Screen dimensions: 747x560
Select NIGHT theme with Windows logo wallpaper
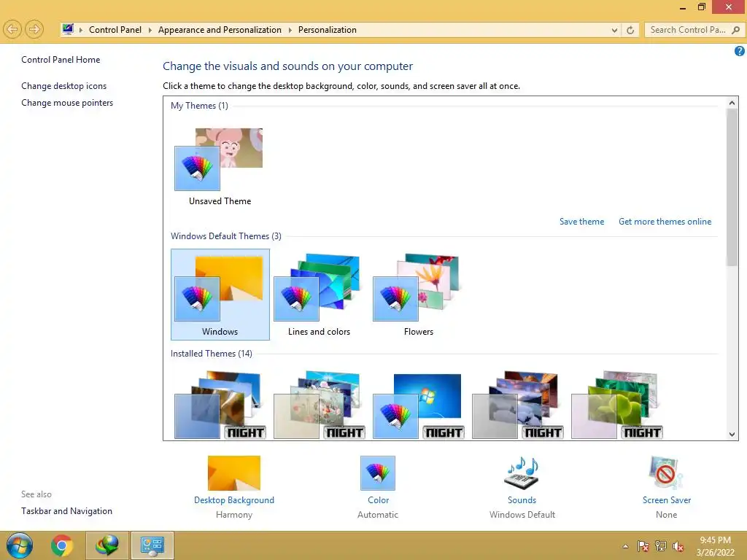(418, 405)
